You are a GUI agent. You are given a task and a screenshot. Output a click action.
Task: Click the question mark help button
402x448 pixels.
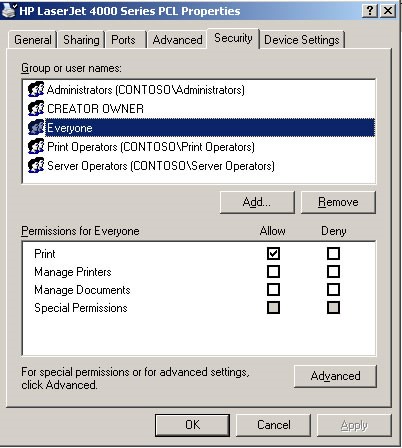click(x=370, y=11)
